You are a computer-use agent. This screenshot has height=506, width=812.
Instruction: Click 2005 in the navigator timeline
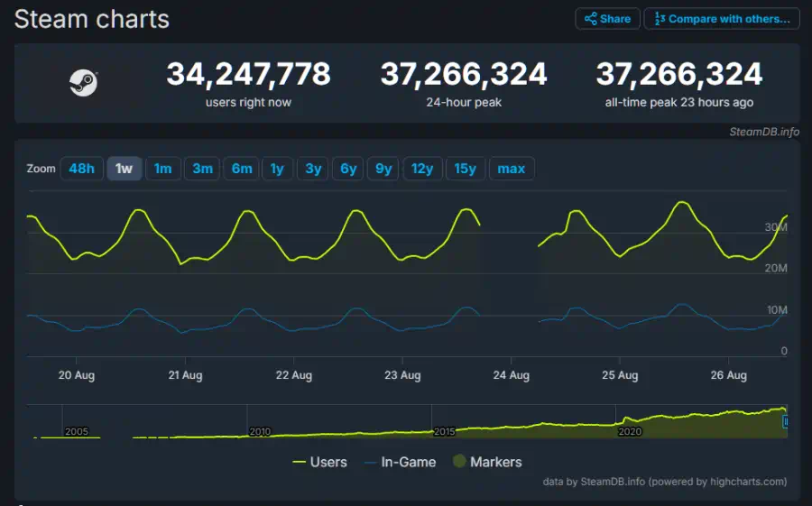77,431
